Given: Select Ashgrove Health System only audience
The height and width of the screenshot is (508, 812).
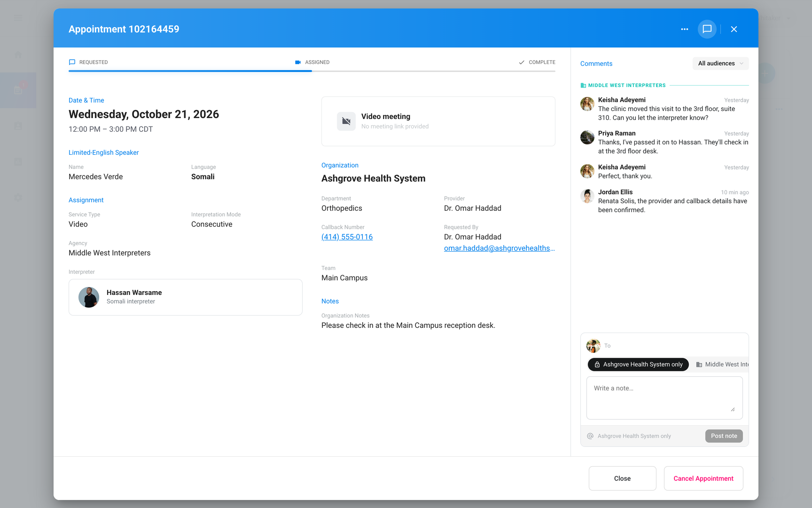Looking at the screenshot, I should tap(638, 365).
